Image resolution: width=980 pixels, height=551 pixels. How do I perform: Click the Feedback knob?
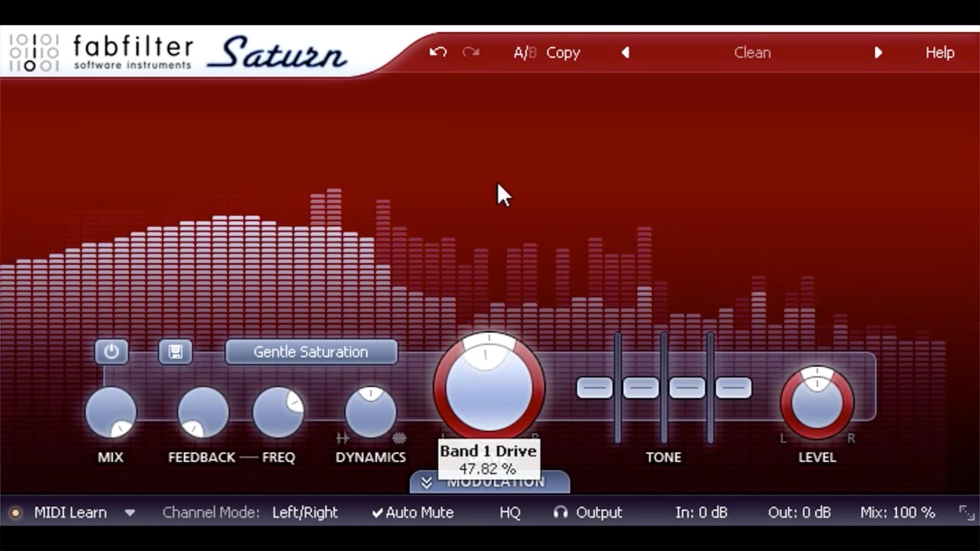coord(203,412)
